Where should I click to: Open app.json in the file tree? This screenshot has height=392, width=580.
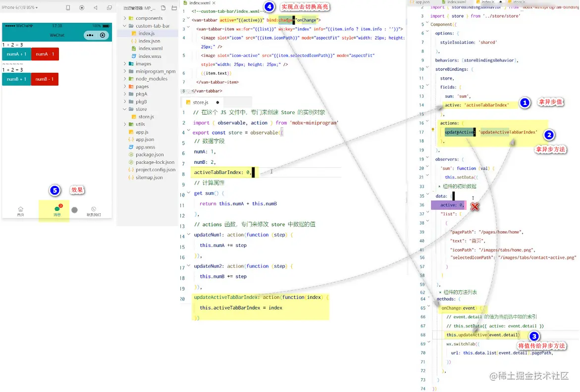145,139
